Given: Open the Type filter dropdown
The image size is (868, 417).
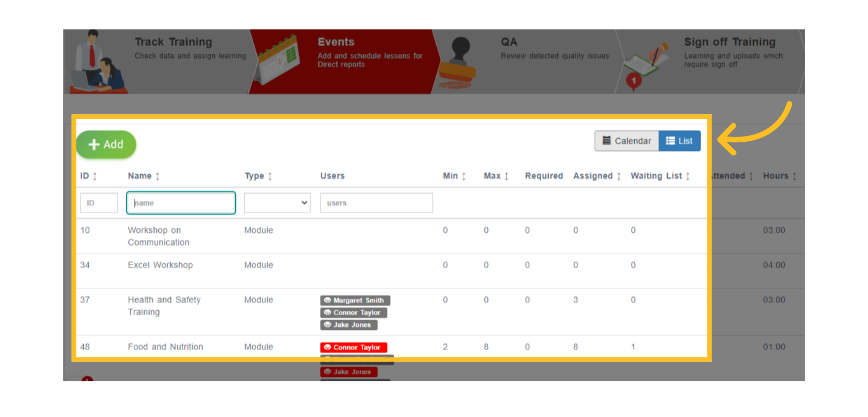Looking at the screenshot, I should click(277, 203).
